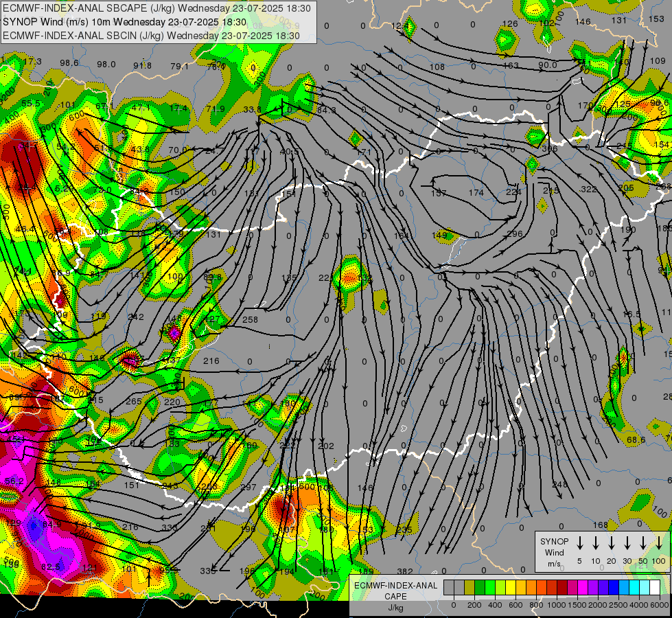Click the 2500 tick label in CAPE legend

click(x=618, y=605)
